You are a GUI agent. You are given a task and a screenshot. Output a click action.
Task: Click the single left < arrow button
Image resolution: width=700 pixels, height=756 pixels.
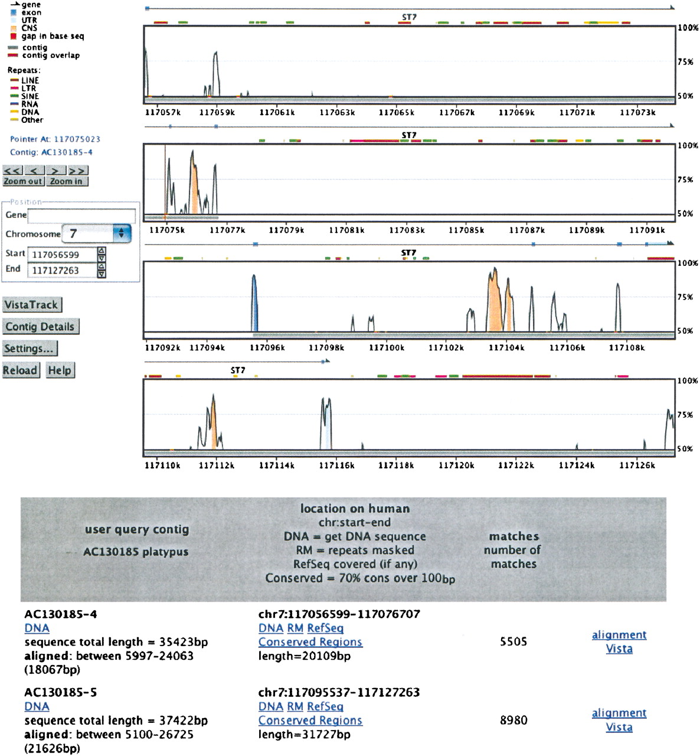(x=34, y=171)
